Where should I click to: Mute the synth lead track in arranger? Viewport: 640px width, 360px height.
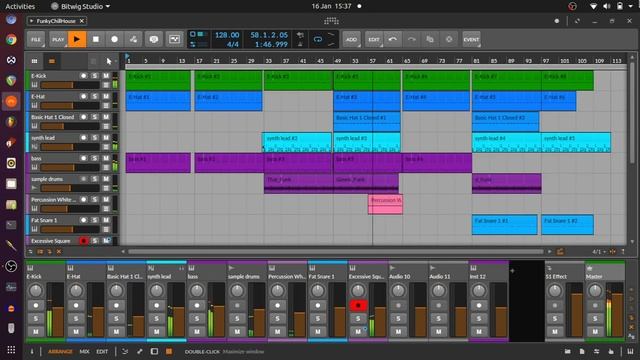tap(106, 138)
